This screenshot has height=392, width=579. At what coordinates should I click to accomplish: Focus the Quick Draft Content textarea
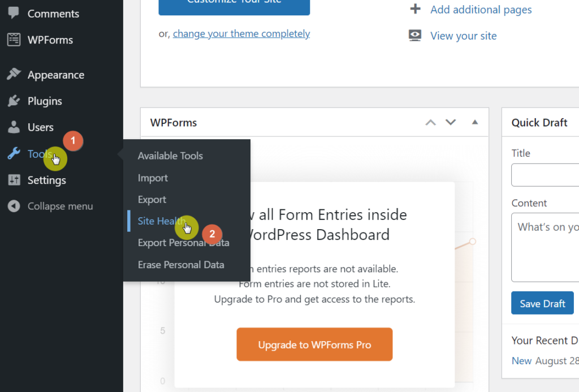coord(545,247)
